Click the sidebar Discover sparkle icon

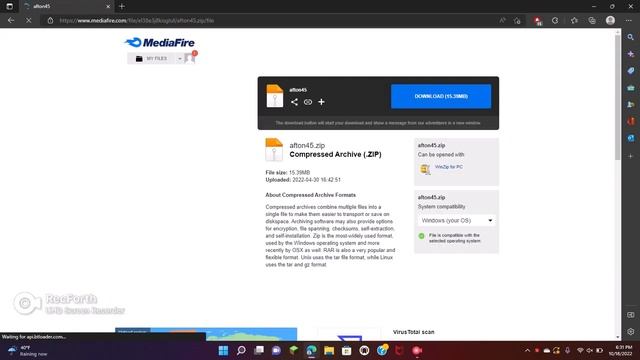click(x=631, y=54)
